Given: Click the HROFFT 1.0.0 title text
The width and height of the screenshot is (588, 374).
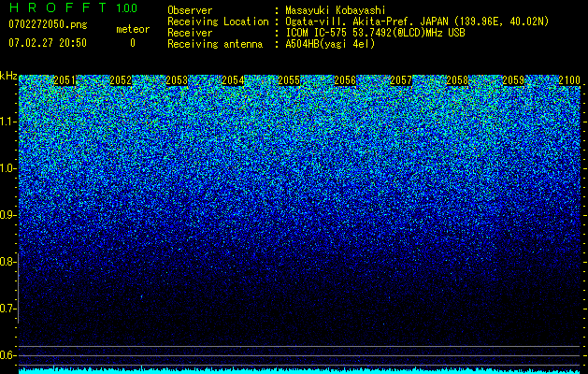Looking at the screenshot, I should point(73,7).
